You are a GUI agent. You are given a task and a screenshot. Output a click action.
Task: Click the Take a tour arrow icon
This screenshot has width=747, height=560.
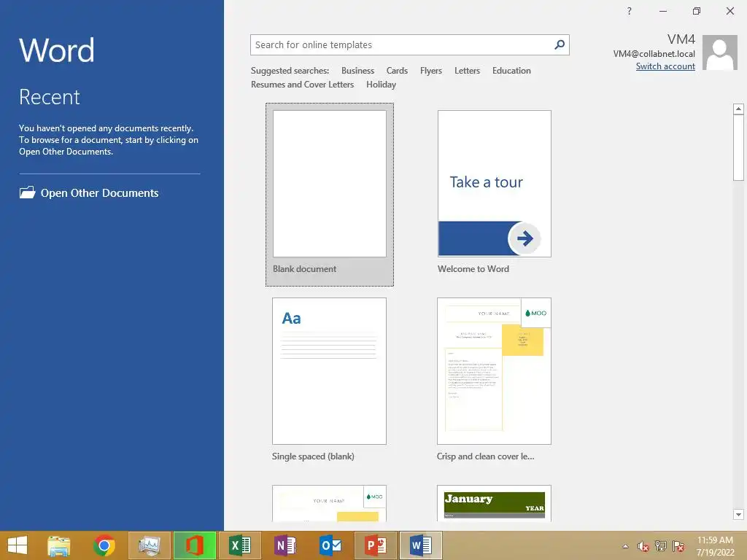point(524,238)
